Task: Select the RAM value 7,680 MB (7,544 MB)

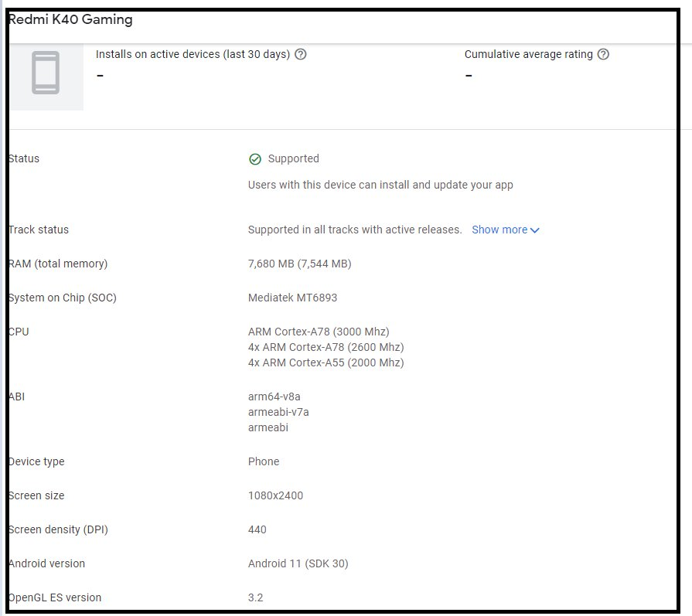Action: click(x=300, y=264)
